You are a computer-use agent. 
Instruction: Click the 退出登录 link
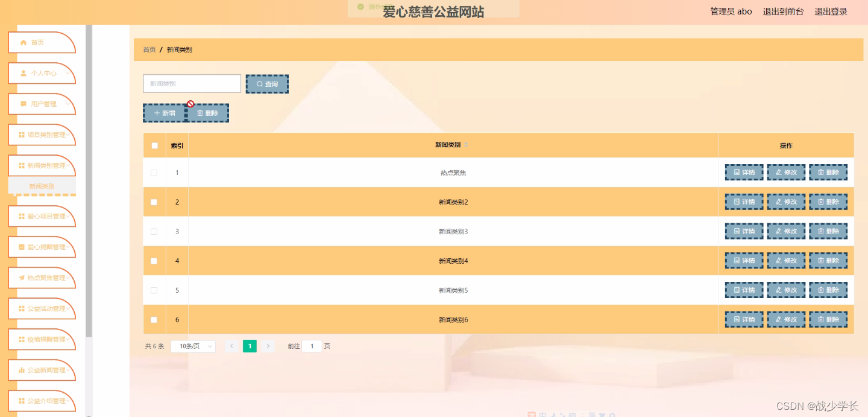click(x=831, y=11)
